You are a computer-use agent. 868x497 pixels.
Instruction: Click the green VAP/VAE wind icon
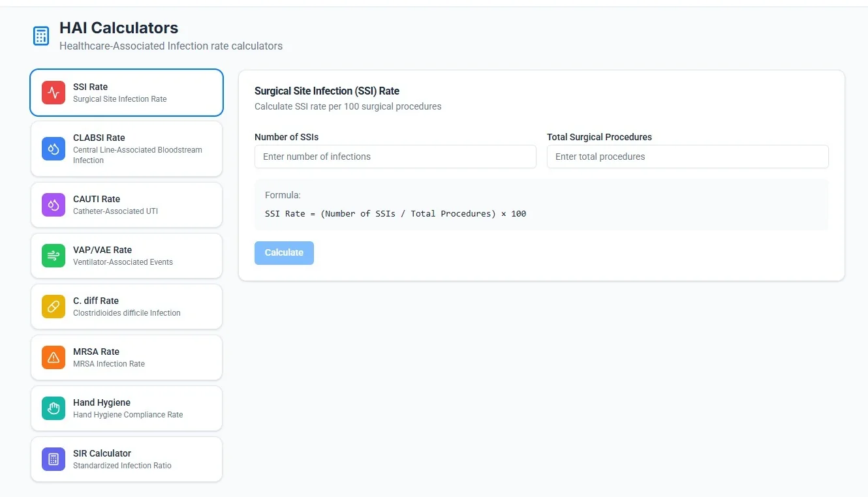(54, 256)
